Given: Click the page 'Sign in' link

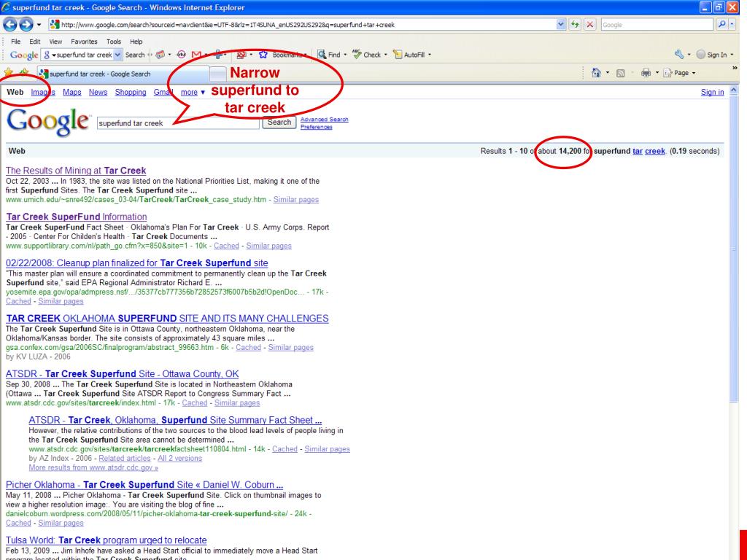Looking at the screenshot, I should (x=712, y=93).
